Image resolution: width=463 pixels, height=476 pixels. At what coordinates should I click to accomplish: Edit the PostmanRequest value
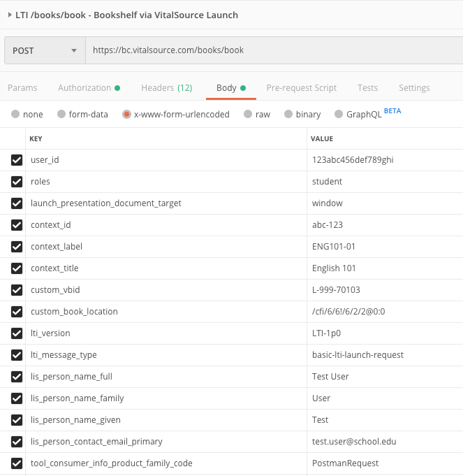pyautogui.click(x=385, y=463)
